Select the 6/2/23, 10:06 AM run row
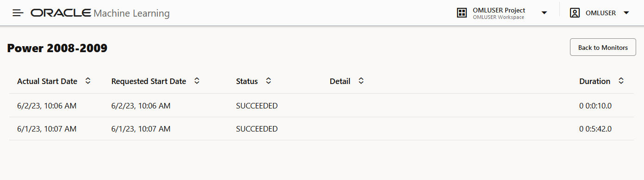This screenshot has height=180, width=644. point(322,106)
